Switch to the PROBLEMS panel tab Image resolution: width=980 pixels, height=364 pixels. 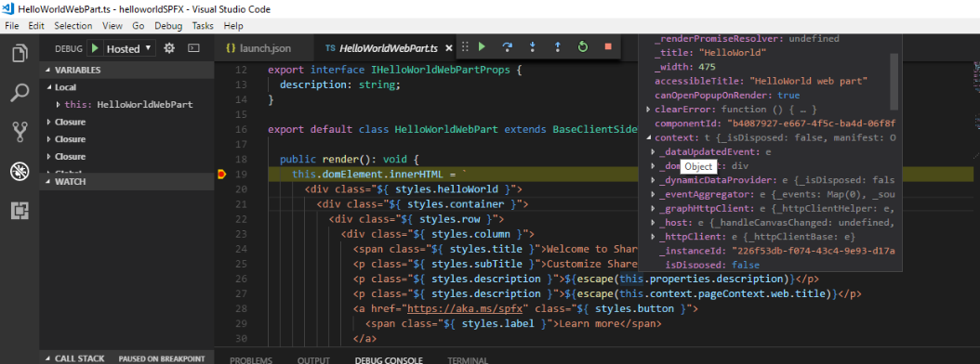pos(251,360)
